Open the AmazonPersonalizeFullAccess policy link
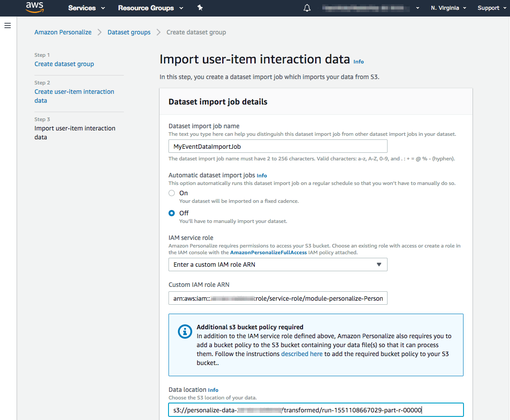 (x=268, y=252)
